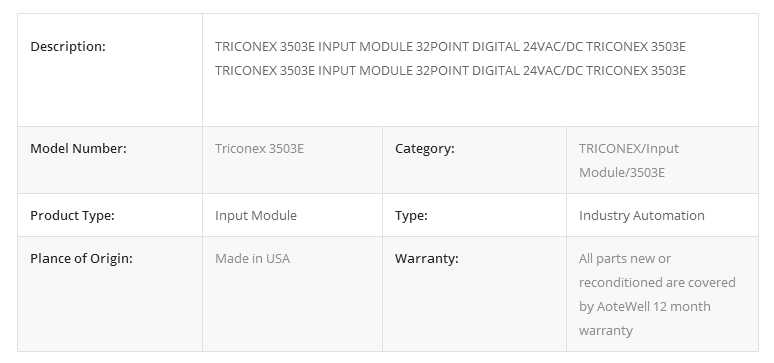Click 24VAC/DC in first description line
The width and height of the screenshot is (774, 363).
point(553,46)
